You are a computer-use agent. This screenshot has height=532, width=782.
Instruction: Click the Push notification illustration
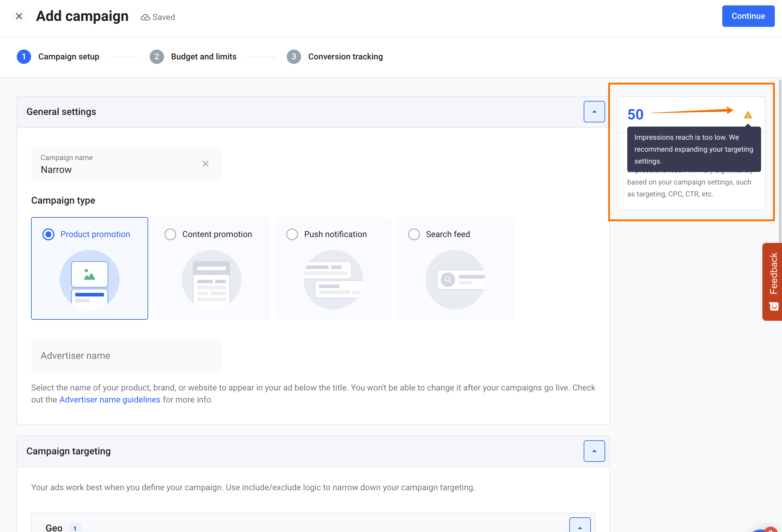tap(333, 279)
